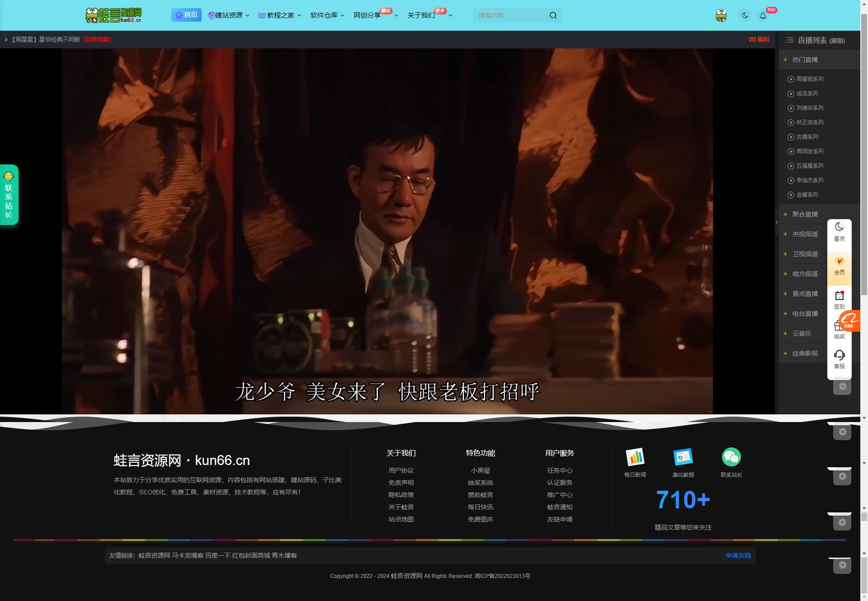Click 切换线路 switch line link
This screenshot has width=868, height=601.
tap(97, 40)
